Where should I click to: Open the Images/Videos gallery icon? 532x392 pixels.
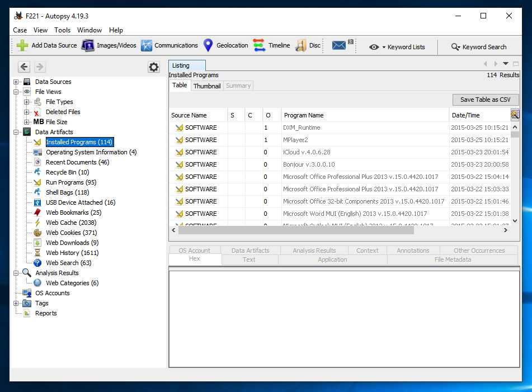(88, 45)
